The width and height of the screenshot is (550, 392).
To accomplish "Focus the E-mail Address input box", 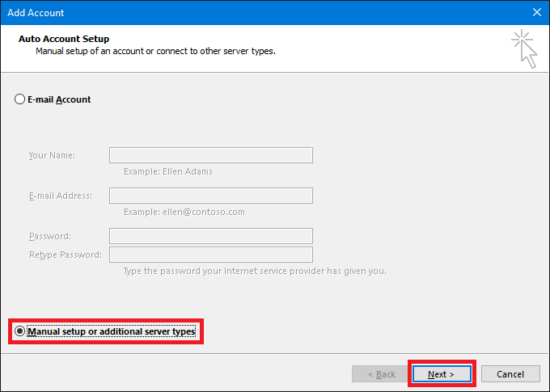I will 210,196.
